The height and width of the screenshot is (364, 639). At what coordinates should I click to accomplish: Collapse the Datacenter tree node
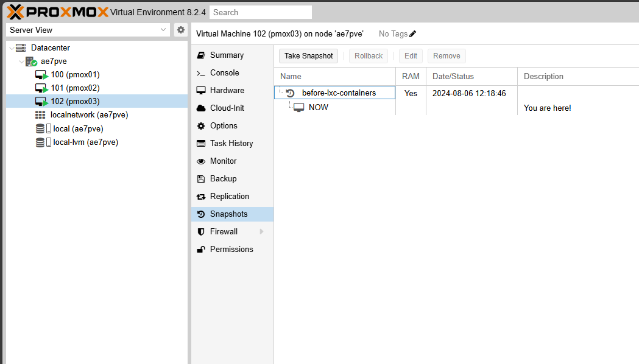(12, 48)
